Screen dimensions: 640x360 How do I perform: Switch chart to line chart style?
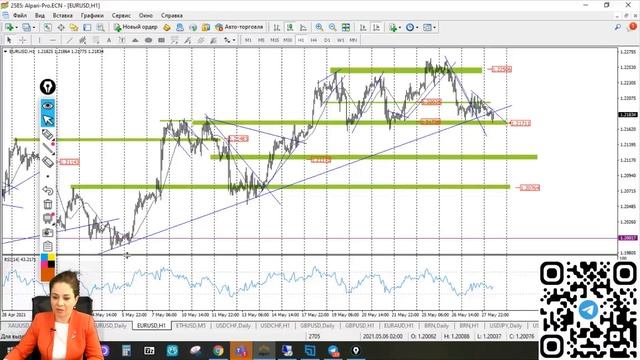pos(303,27)
